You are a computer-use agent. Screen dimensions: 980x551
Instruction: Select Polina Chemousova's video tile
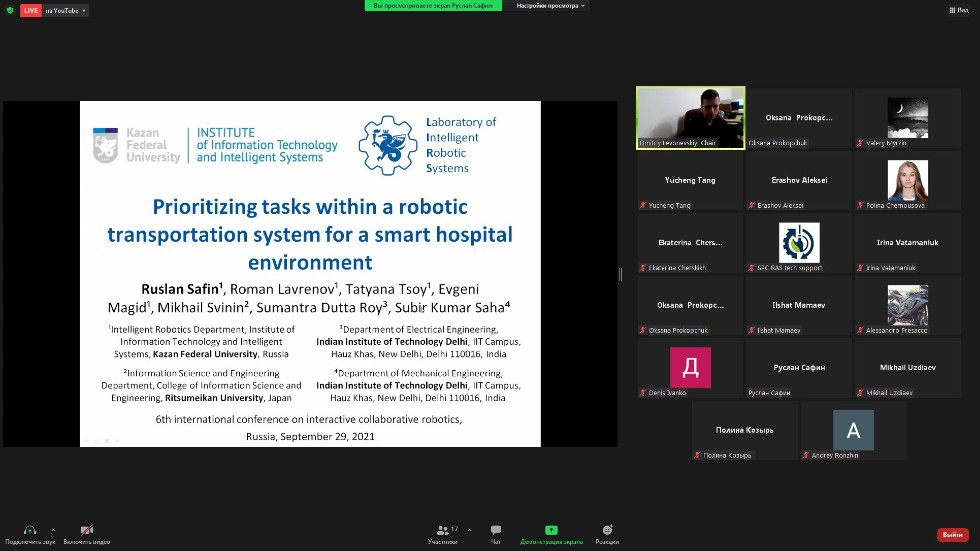click(x=907, y=180)
